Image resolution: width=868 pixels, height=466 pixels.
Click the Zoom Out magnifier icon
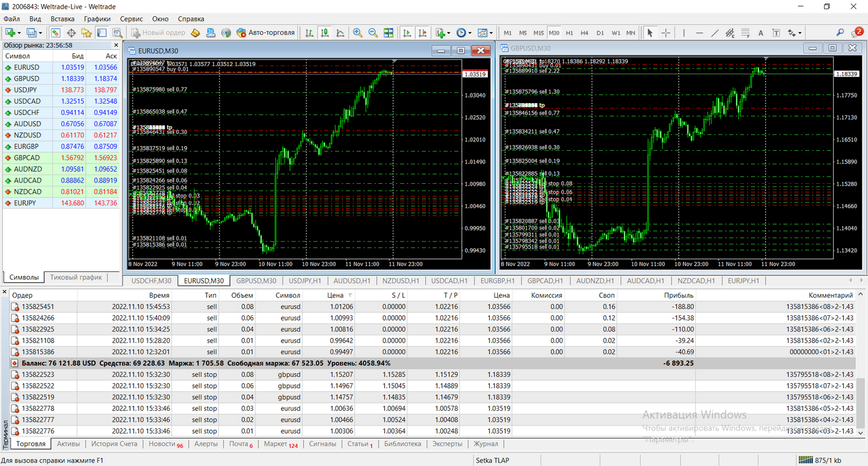point(372,32)
